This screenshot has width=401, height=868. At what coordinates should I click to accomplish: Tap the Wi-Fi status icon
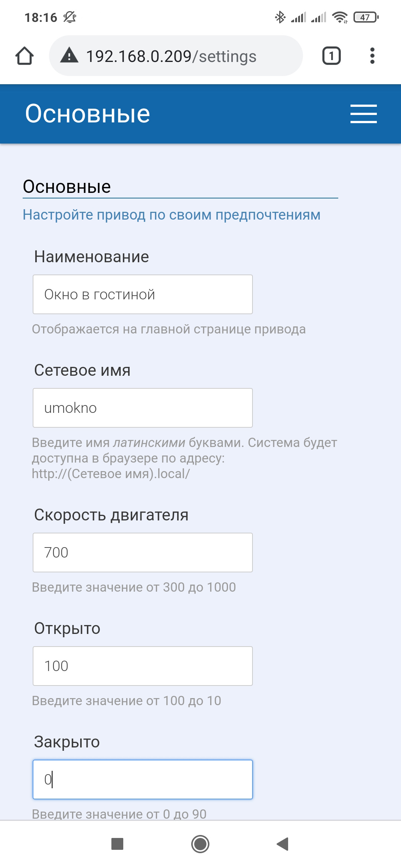tap(340, 17)
